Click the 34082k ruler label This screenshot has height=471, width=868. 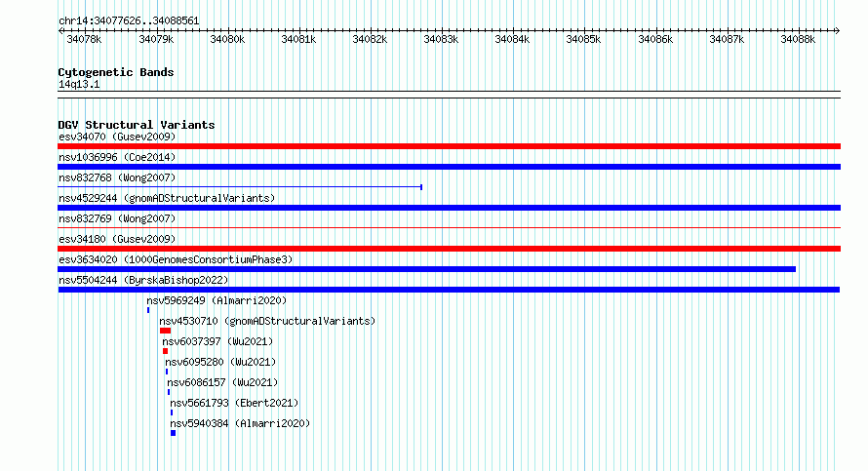370,40
